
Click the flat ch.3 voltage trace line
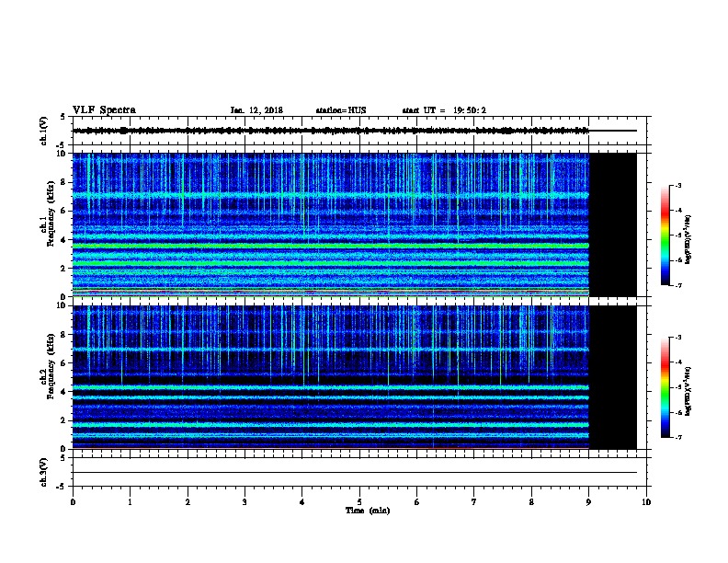pyautogui.click(x=355, y=473)
